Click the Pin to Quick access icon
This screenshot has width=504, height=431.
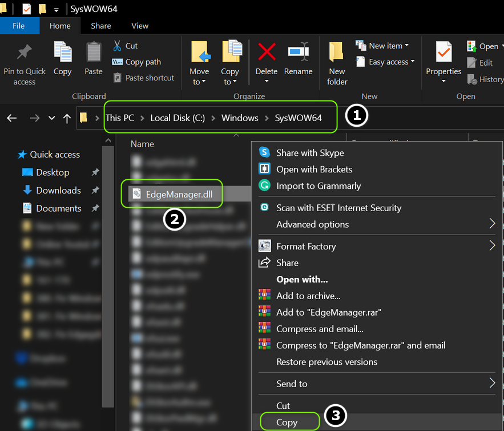pos(24,53)
